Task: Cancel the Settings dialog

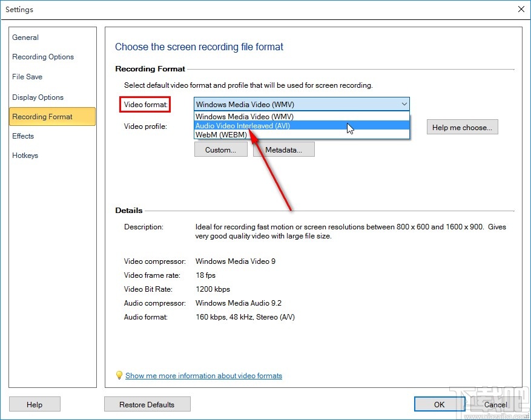Action: coord(495,404)
